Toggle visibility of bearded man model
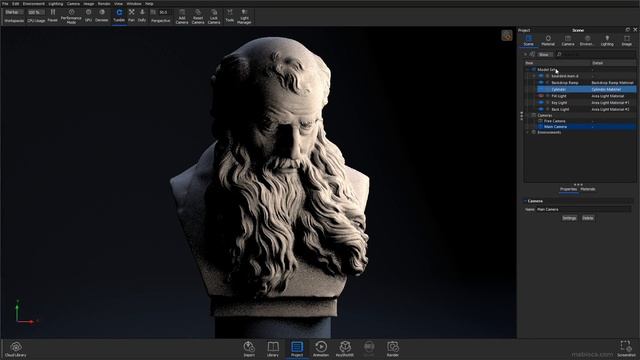The width and height of the screenshot is (640, 360). [x=541, y=76]
